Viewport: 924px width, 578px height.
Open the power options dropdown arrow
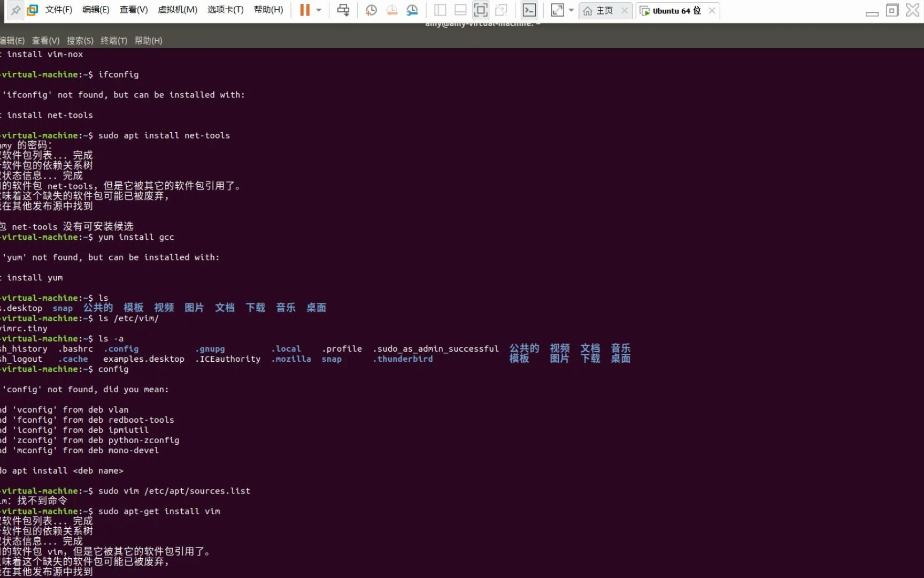pos(319,10)
